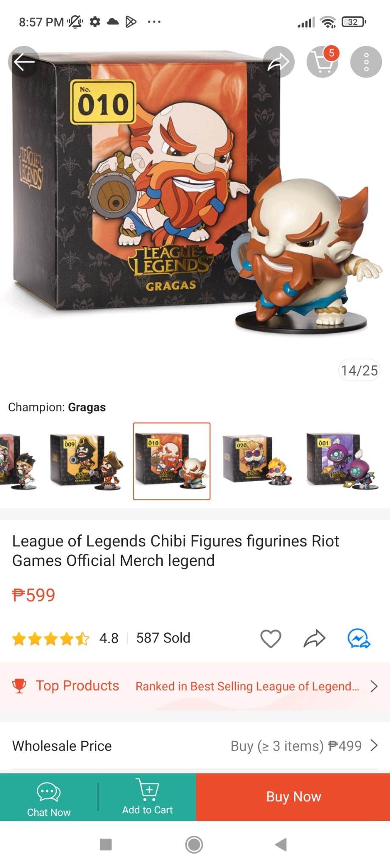
Task: Select the Gangplank 009 thumbnail
Action: pyautogui.click(x=87, y=462)
